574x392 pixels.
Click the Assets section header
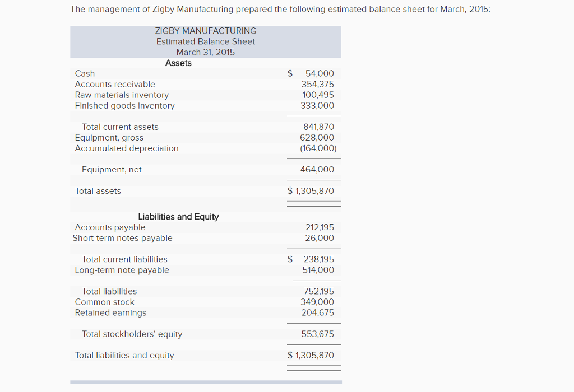(178, 63)
